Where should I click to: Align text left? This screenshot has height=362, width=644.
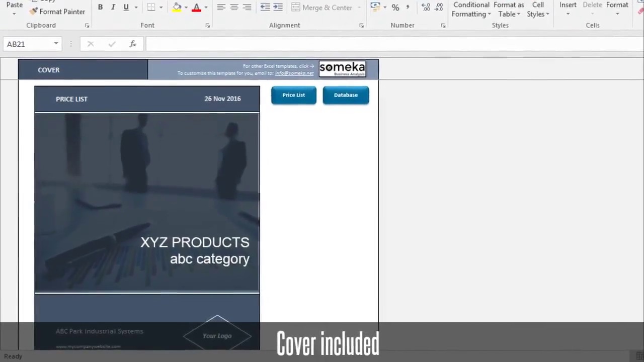pyautogui.click(x=221, y=7)
